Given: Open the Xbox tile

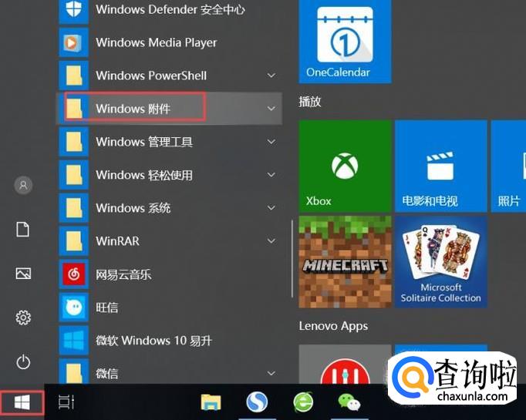Looking at the screenshot, I should point(345,166).
